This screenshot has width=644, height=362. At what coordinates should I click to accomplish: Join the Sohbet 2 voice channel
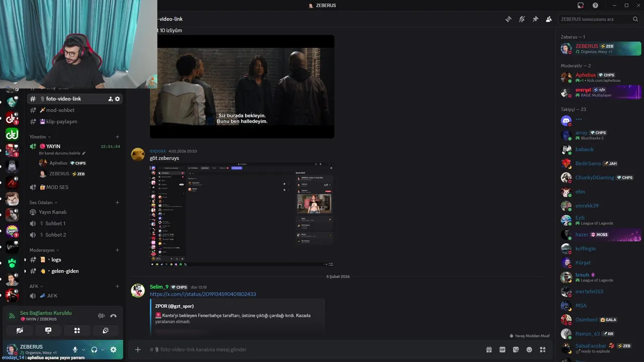[x=74, y=235]
